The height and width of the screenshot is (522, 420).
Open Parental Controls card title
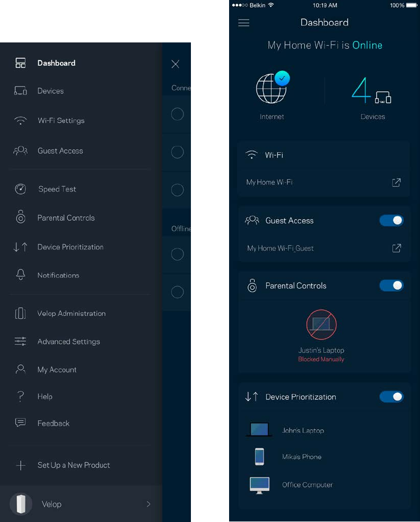[295, 285]
